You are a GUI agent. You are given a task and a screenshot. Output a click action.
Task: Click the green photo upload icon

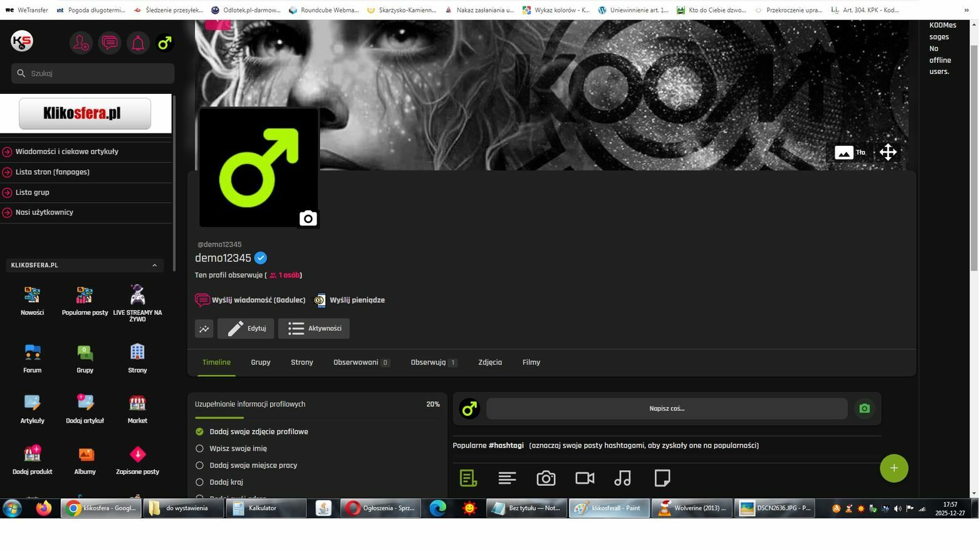click(864, 409)
